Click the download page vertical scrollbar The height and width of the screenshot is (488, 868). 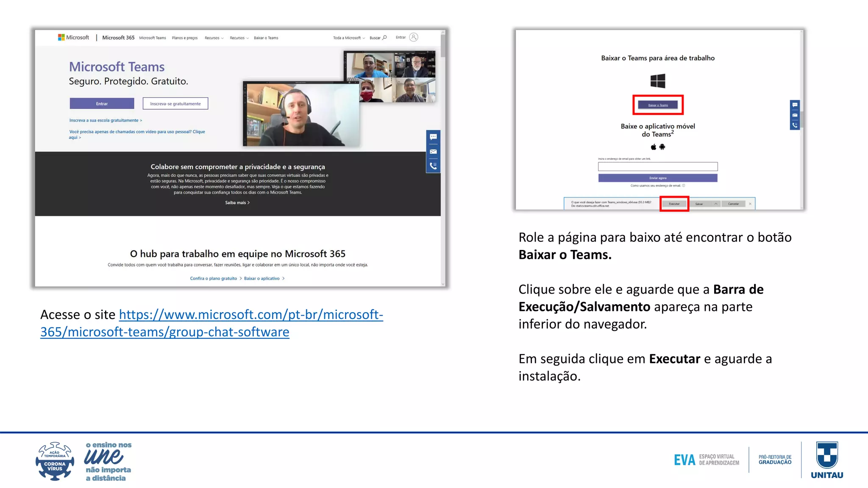(x=801, y=119)
